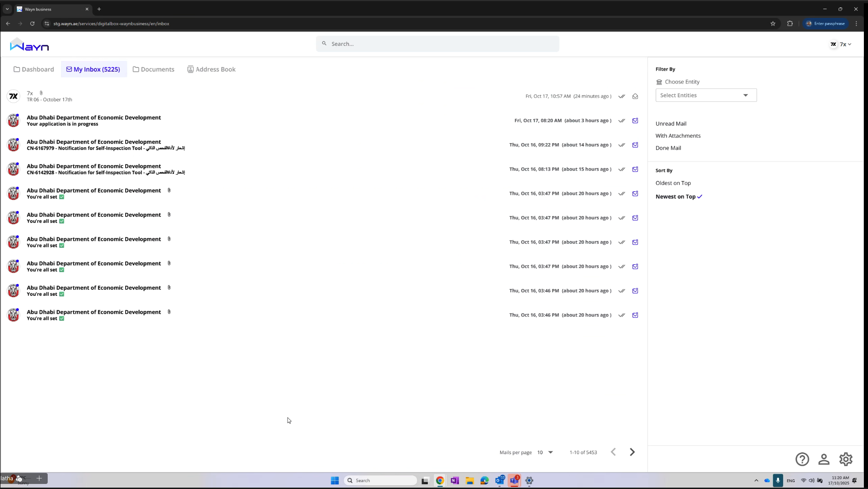Open the profile icon at bottom right

tap(824, 459)
